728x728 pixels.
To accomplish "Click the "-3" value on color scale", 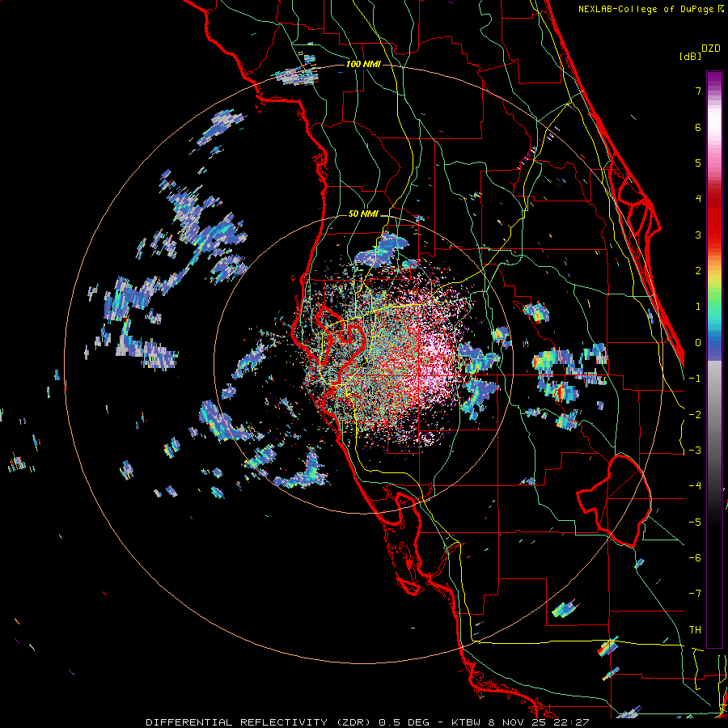I will pyautogui.click(x=695, y=451).
